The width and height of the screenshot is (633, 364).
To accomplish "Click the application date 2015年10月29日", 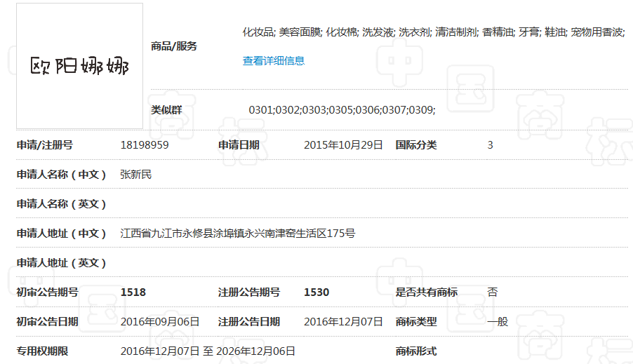I will coord(343,145).
